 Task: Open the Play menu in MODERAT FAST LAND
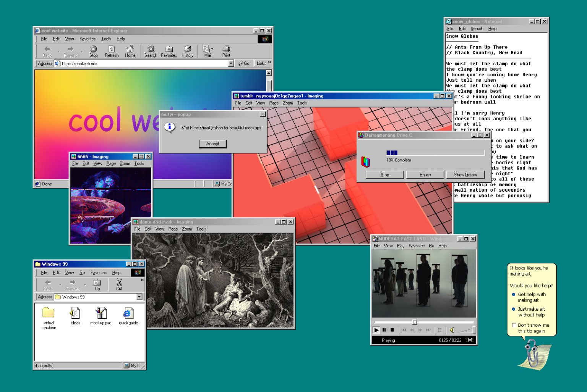click(x=401, y=246)
